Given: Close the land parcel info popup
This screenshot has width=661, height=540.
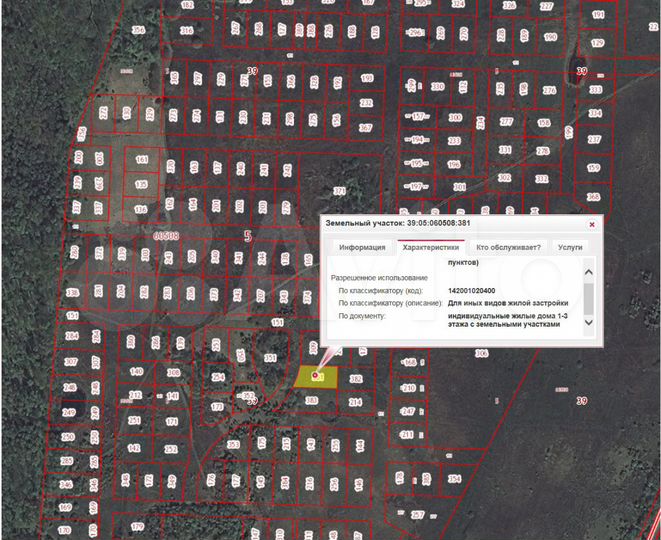Looking at the screenshot, I should 591,225.
